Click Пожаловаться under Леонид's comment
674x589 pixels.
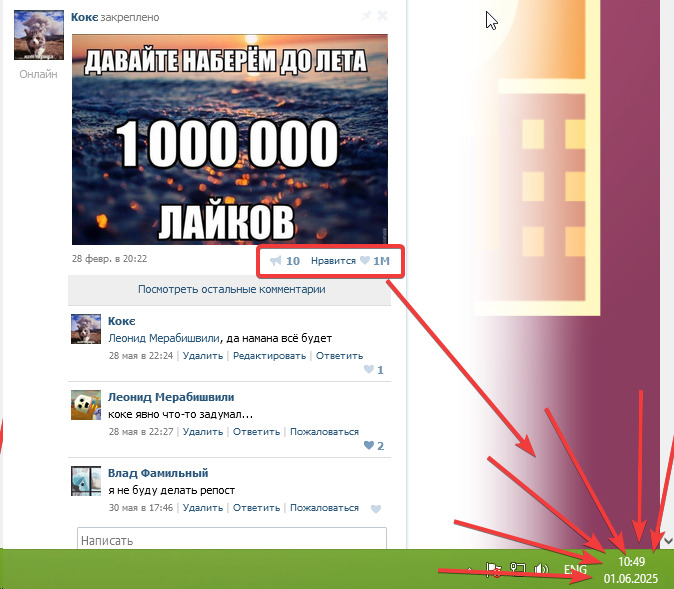[x=325, y=432]
